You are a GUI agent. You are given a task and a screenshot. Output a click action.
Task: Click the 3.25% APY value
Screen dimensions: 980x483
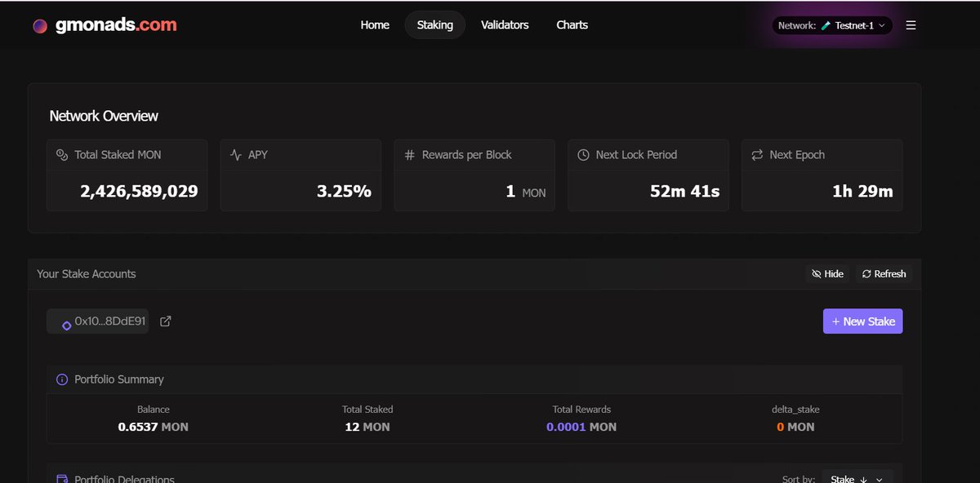coord(344,192)
